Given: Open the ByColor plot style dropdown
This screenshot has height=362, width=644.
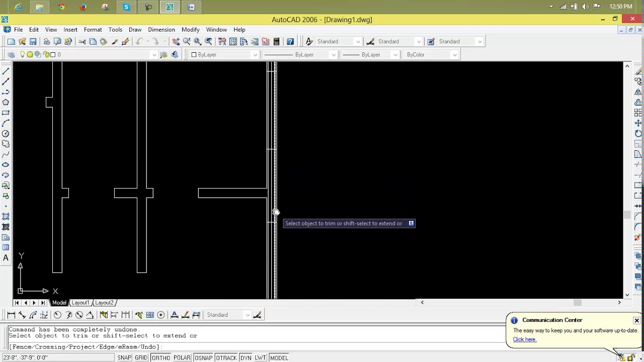Looking at the screenshot, I should [455, 55].
